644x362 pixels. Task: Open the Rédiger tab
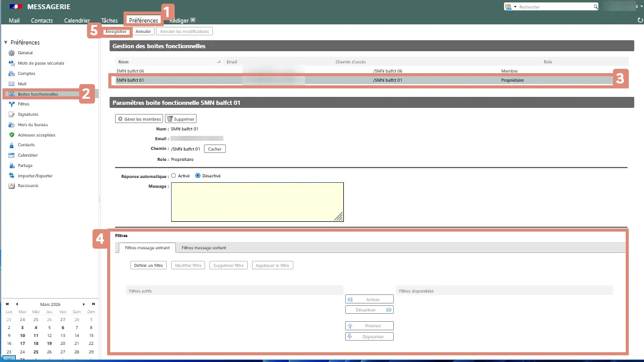(x=179, y=20)
